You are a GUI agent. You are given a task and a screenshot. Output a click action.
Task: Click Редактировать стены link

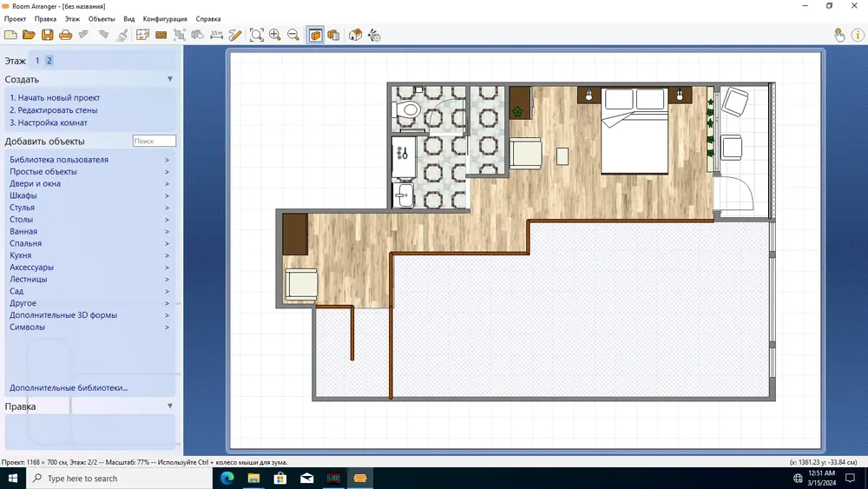coord(54,110)
